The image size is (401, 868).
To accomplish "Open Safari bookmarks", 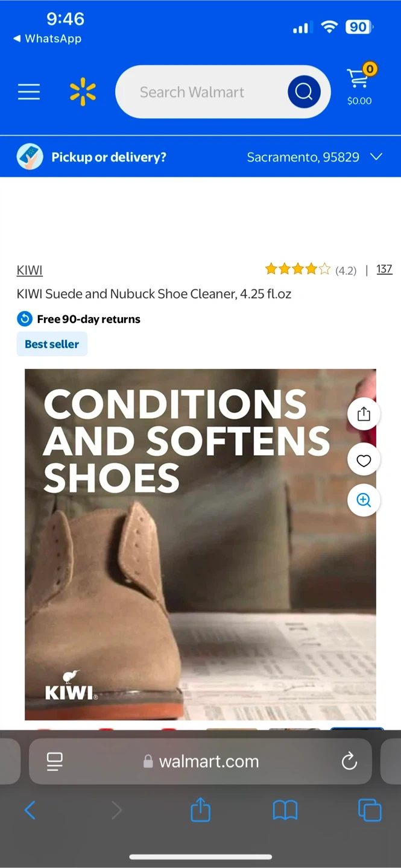I will (285, 810).
